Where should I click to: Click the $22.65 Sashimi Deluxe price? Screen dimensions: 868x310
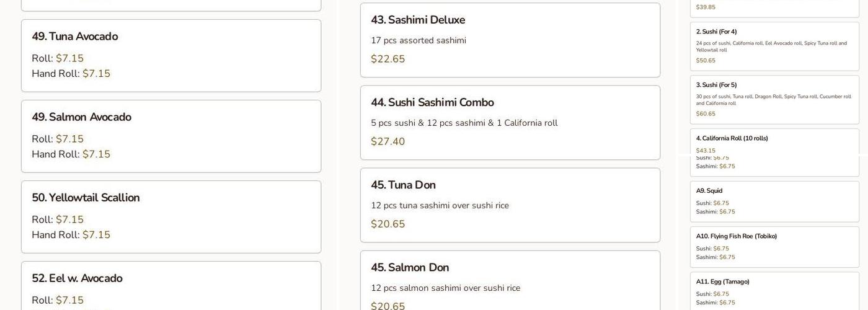(x=388, y=59)
